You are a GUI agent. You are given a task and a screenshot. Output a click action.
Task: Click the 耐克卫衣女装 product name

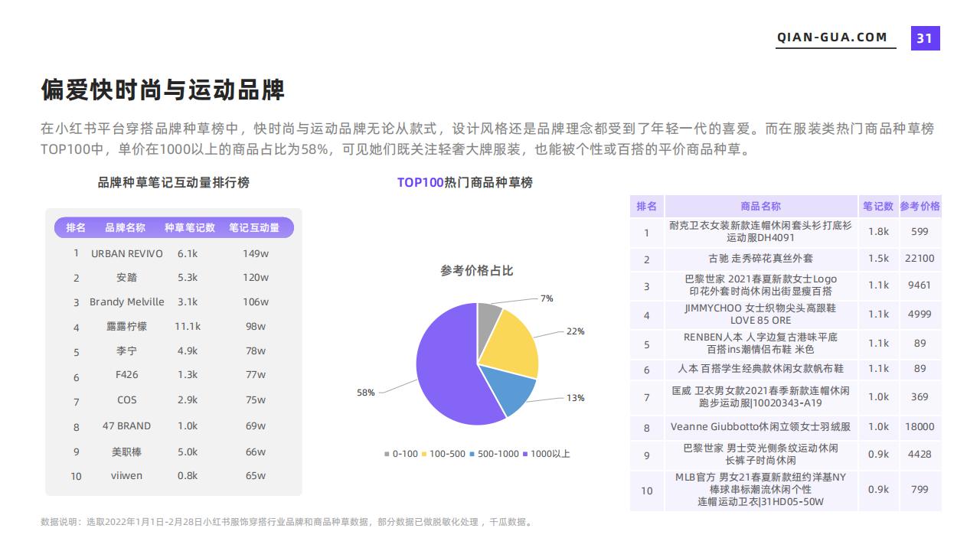760,231
